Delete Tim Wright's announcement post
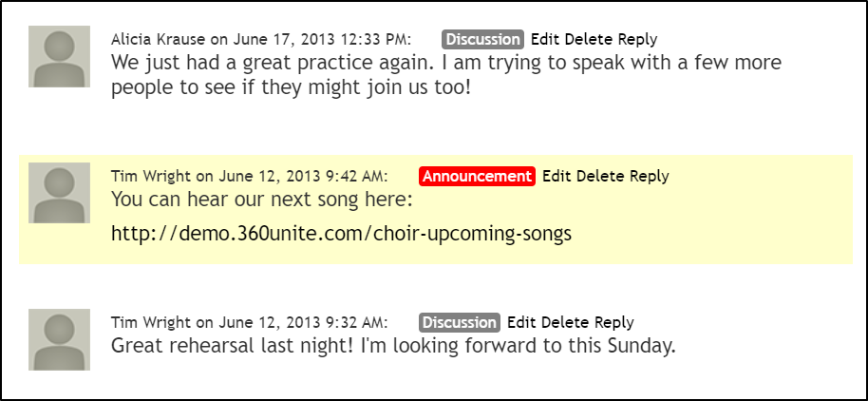868x401 pixels. (x=600, y=176)
